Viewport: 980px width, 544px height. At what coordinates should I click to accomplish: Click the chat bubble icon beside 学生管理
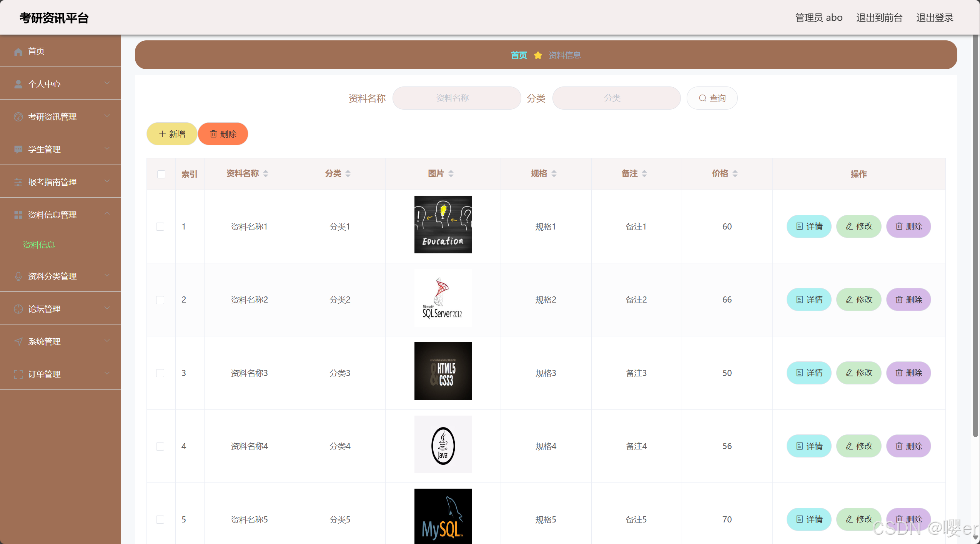pos(18,150)
